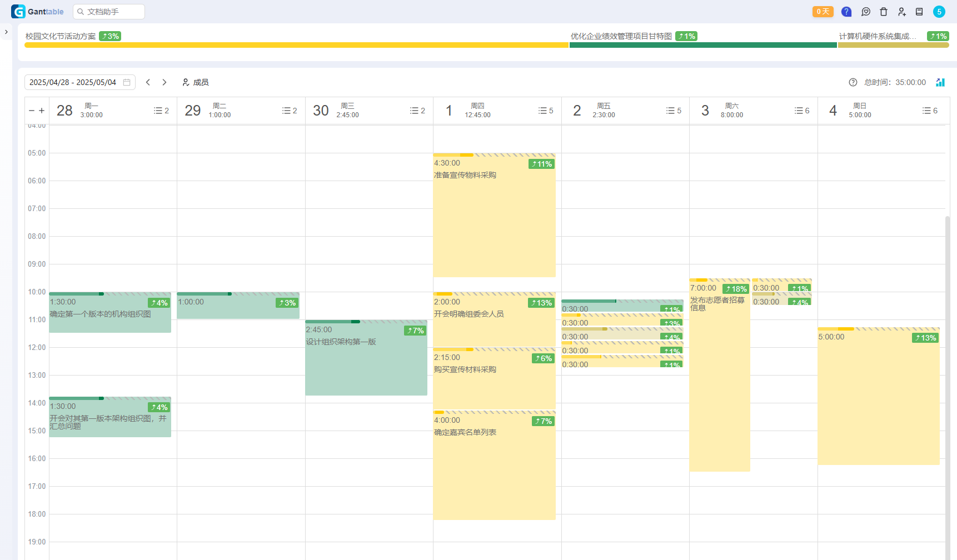This screenshot has height=560, width=957.
Task: Open task 开会明确组委会人员
Action: [495, 320]
